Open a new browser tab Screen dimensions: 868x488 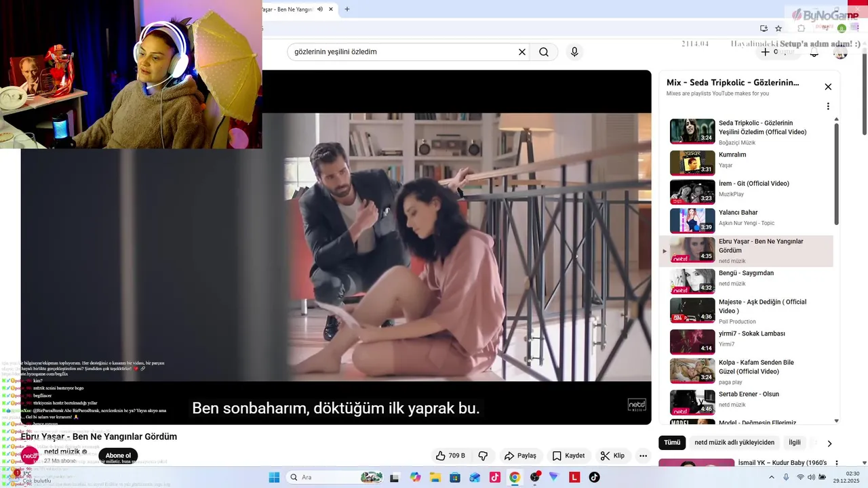coord(347,9)
